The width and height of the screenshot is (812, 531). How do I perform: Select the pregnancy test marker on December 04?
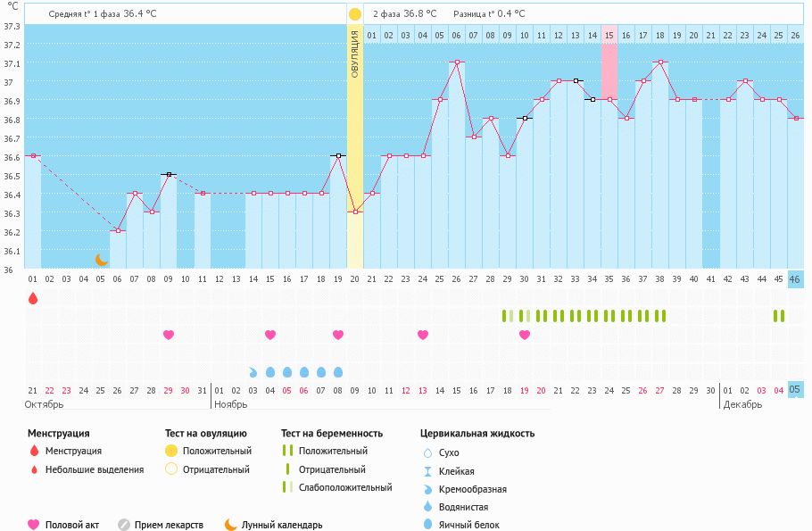coord(779,316)
